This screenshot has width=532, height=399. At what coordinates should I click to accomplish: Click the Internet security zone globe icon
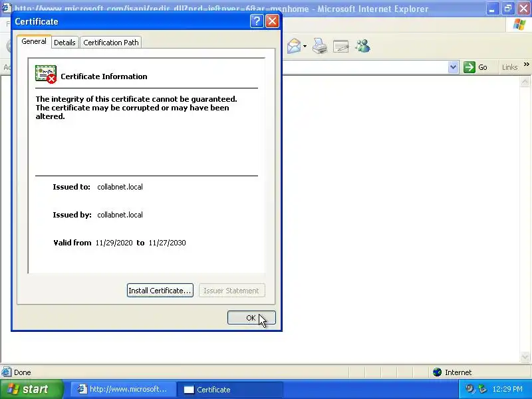(438, 372)
